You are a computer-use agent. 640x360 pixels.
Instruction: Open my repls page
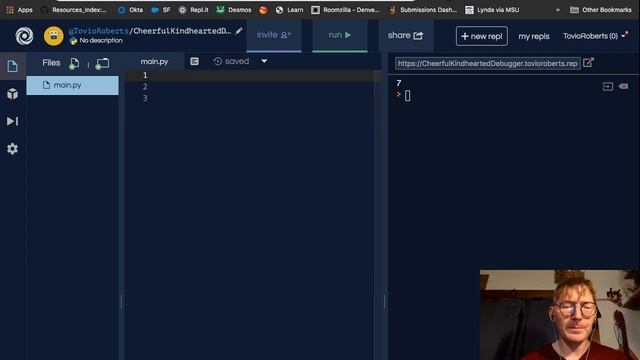coord(533,36)
